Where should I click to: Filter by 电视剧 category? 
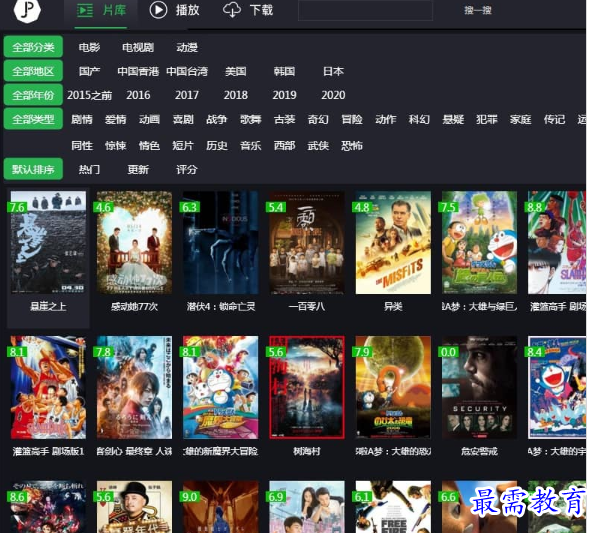click(x=138, y=47)
